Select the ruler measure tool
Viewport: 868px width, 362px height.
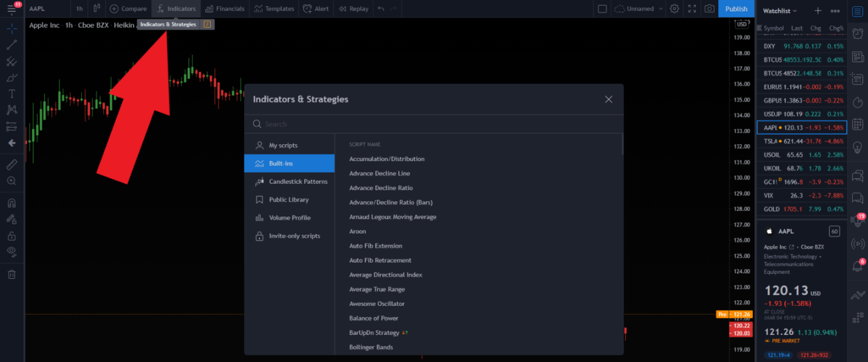coord(11,164)
